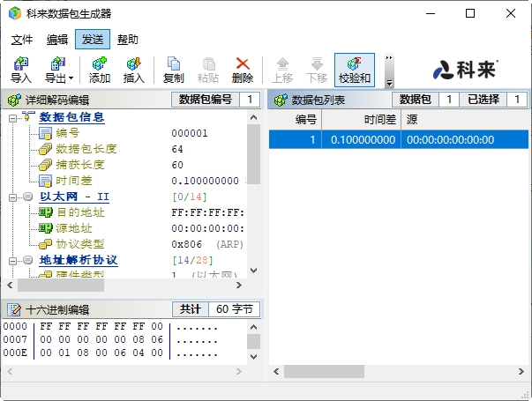Select packet row 1 in the list
Image resolution: width=532 pixels, height=401 pixels.
pyautogui.click(x=399, y=139)
